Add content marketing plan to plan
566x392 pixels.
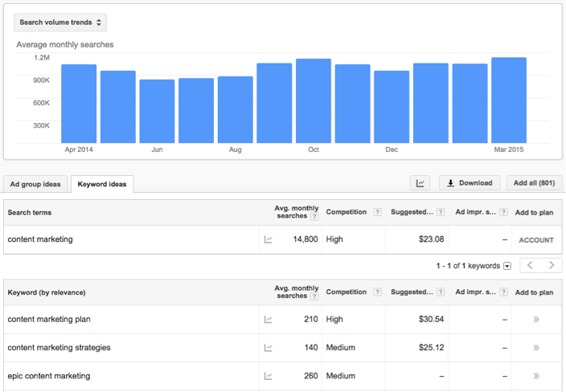536,320
